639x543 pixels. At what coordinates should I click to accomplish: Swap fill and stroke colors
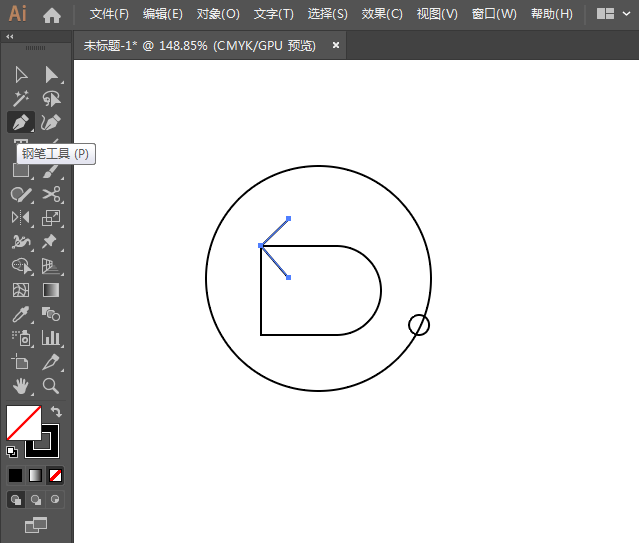tap(56, 411)
